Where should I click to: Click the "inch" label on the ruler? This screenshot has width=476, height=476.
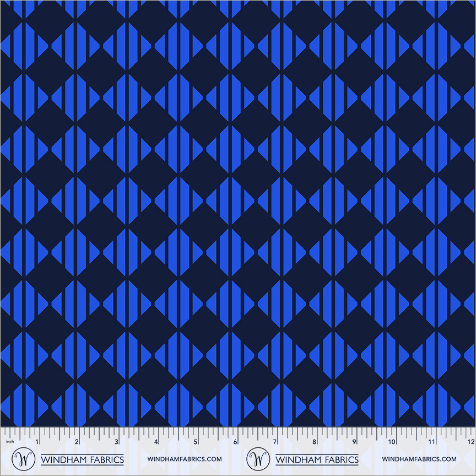pos(10,441)
